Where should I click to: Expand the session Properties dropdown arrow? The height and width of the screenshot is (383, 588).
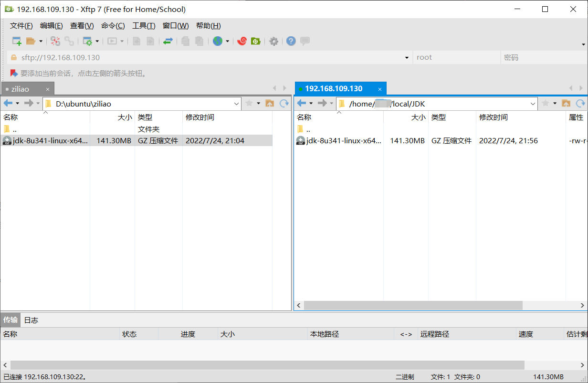97,41
